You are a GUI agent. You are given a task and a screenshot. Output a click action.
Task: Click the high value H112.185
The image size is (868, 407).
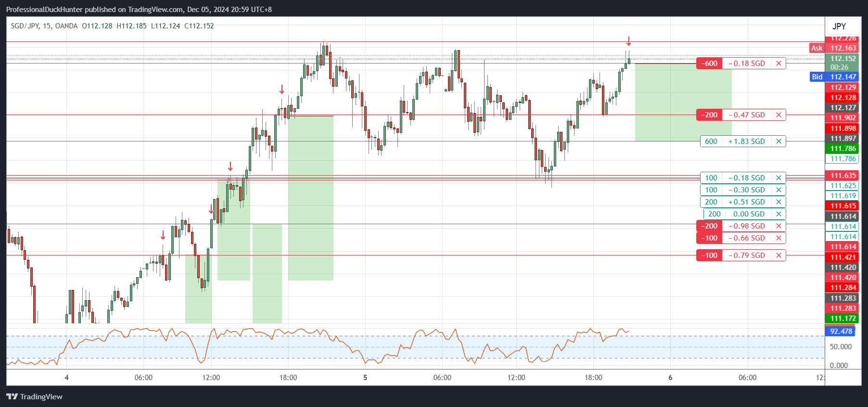(132, 26)
